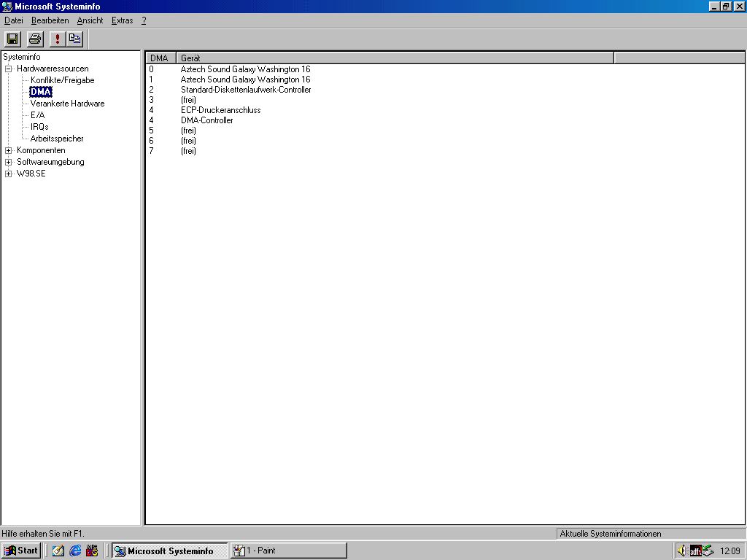Select the DMA tree item
This screenshot has width=747, height=560.
point(41,91)
